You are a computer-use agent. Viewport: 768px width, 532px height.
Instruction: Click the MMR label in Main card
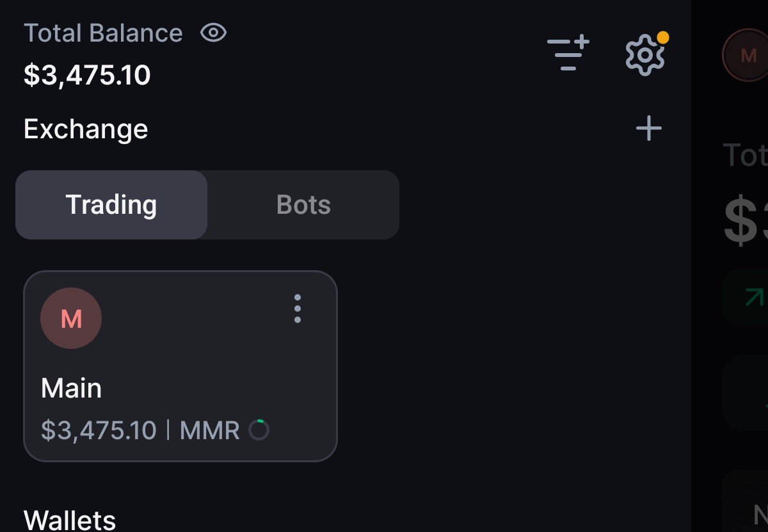(x=210, y=430)
